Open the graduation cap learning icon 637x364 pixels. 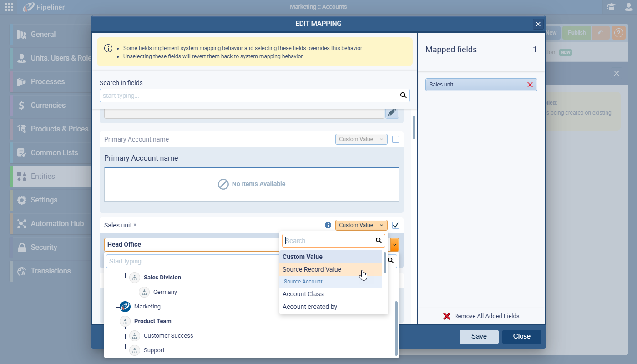611,7
